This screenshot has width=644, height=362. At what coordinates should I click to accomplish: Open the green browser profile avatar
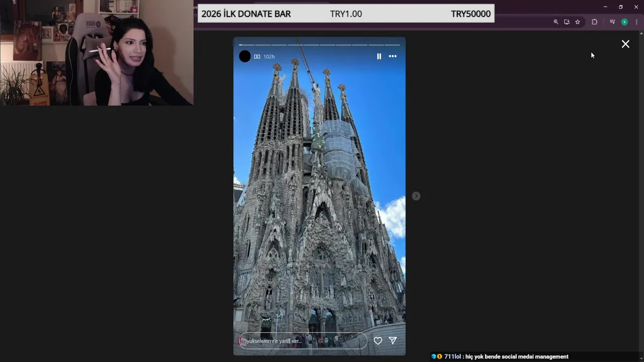624,22
